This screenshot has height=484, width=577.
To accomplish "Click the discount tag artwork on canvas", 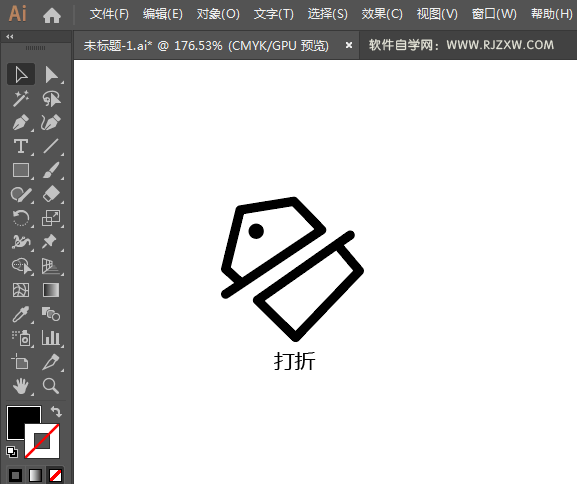I will point(293,269).
